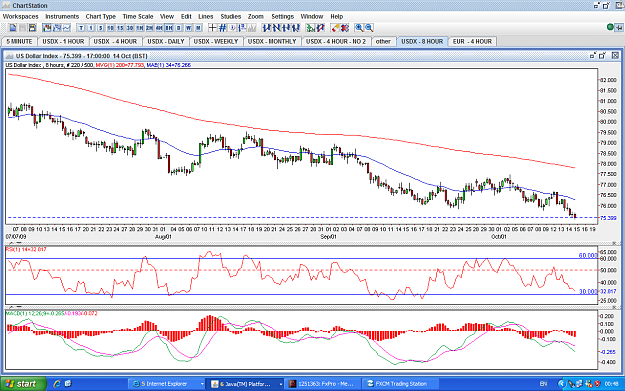Click the new chart document icon
625x391 pixels.
tap(13, 28)
